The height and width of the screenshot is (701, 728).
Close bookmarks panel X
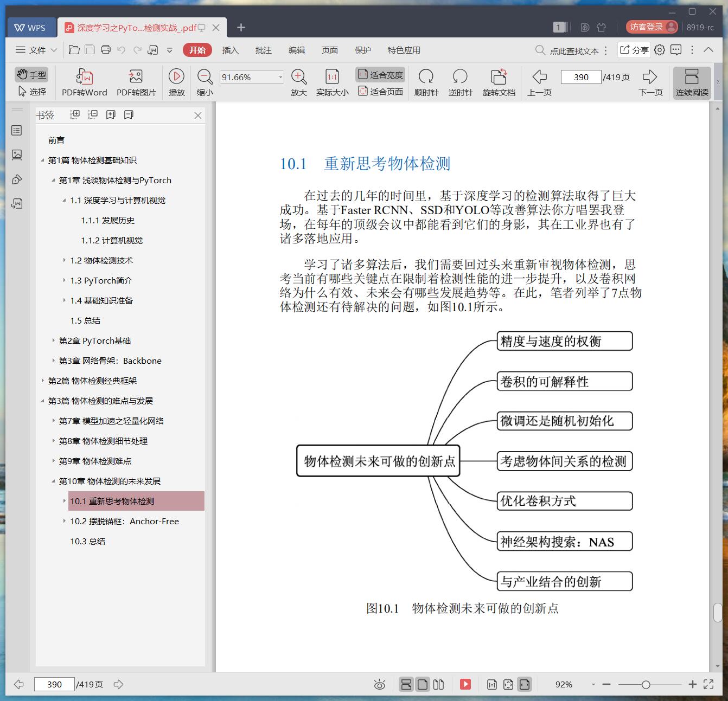point(198,115)
